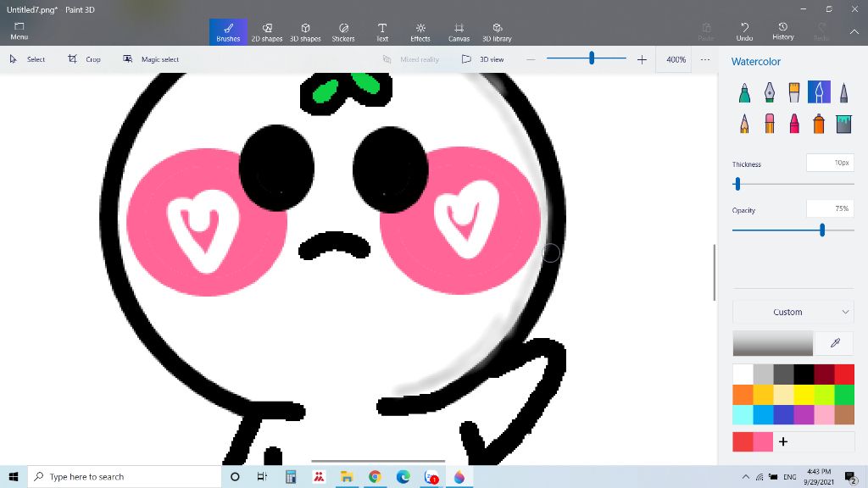Open the more options ellipsis menu
Viewport: 868px width, 488px height.
point(704,59)
